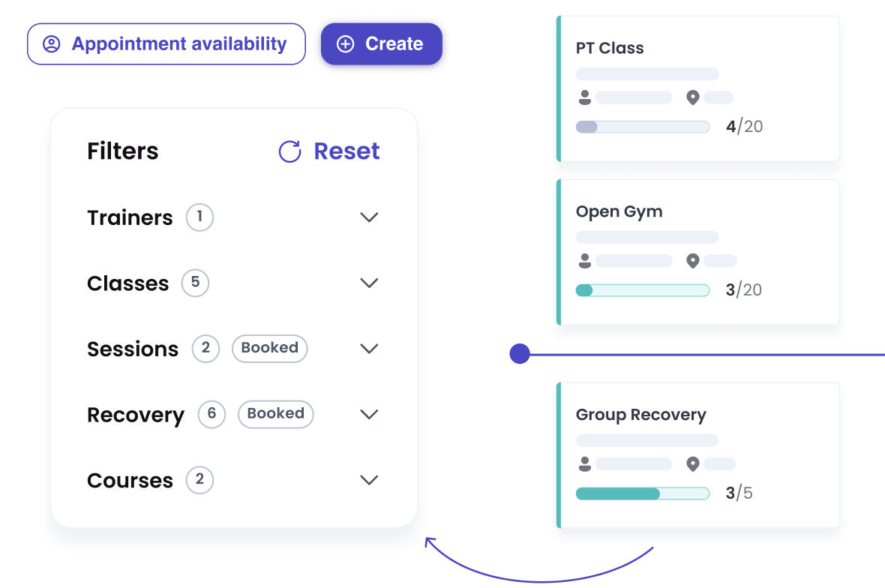This screenshot has height=588, width=885.
Task: Expand the Courses filter chevron
Action: click(369, 480)
